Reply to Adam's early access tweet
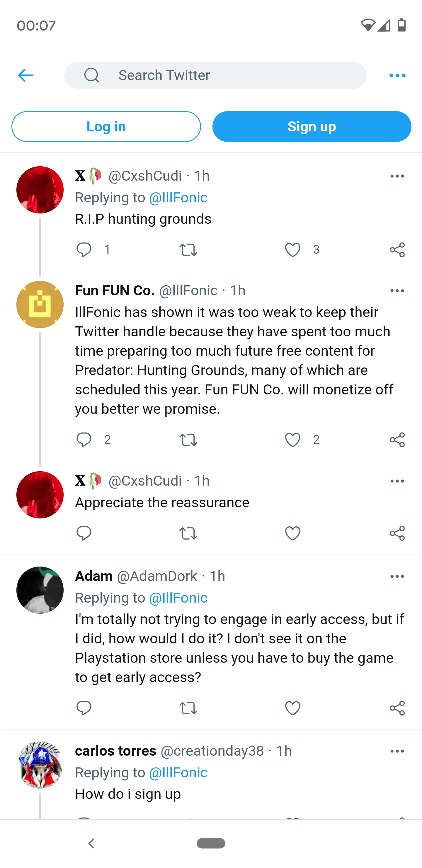The image size is (422, 868). (x=84, y=708)
